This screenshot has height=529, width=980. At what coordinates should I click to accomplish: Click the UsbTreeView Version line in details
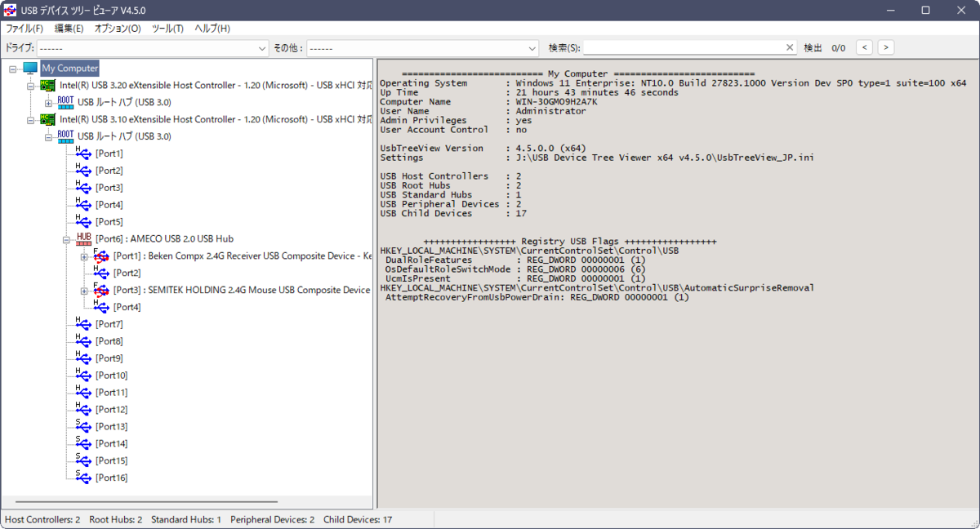(x=483, y=149)
